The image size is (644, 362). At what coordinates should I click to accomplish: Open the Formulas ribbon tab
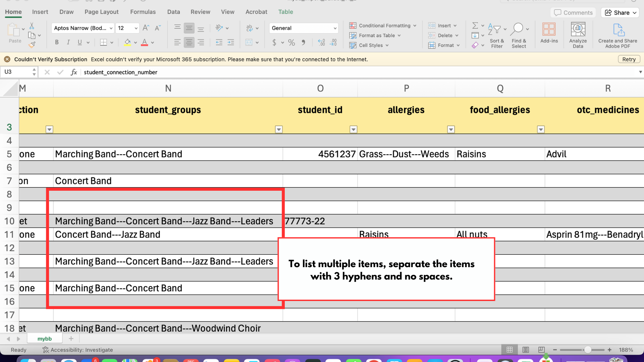[x=143, y=12]
